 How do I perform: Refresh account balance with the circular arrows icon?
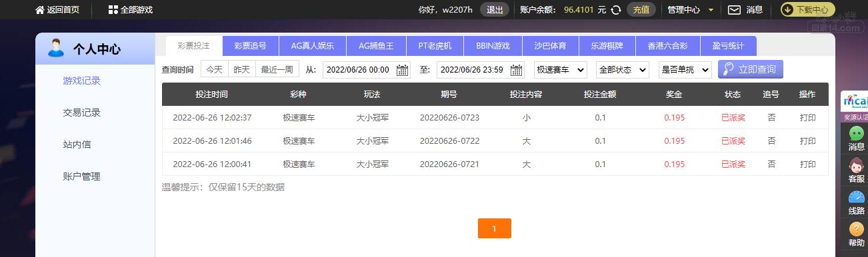click(616, 10)
